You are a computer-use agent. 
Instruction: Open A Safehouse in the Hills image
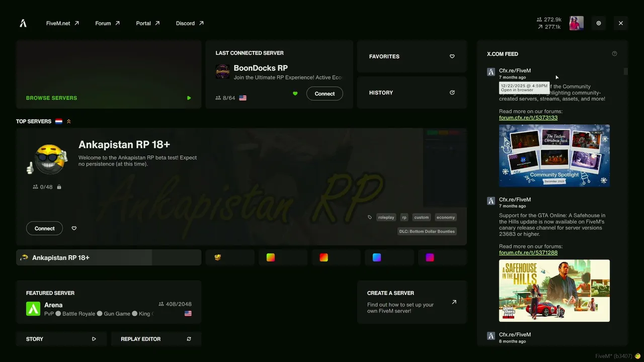click(x=554, y=291)
